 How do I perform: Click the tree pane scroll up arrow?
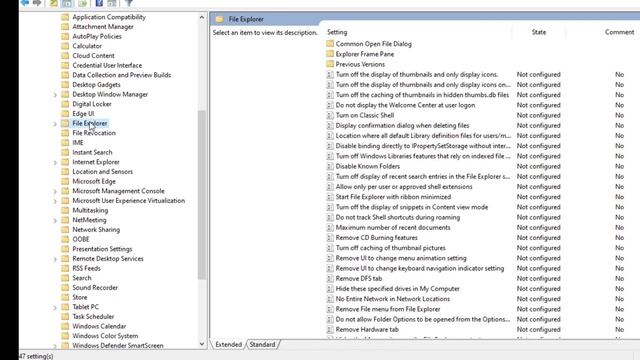point(202,17)
